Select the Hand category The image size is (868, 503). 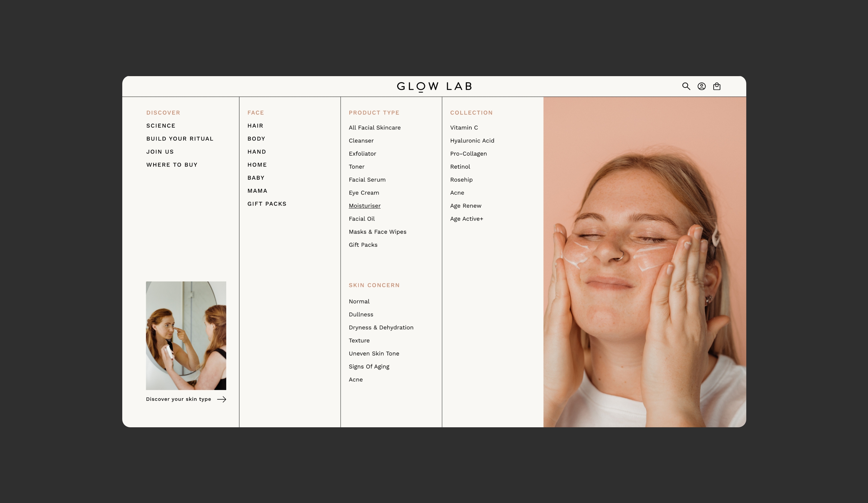coord(257,152)
